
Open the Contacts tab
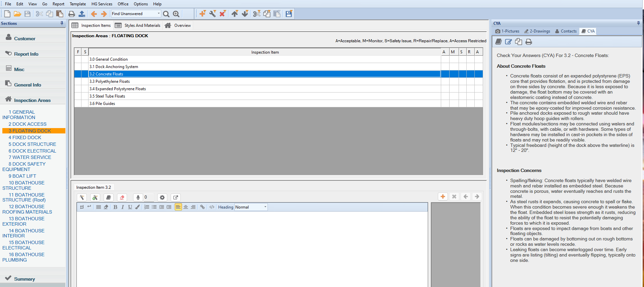[x=566, y=31]
